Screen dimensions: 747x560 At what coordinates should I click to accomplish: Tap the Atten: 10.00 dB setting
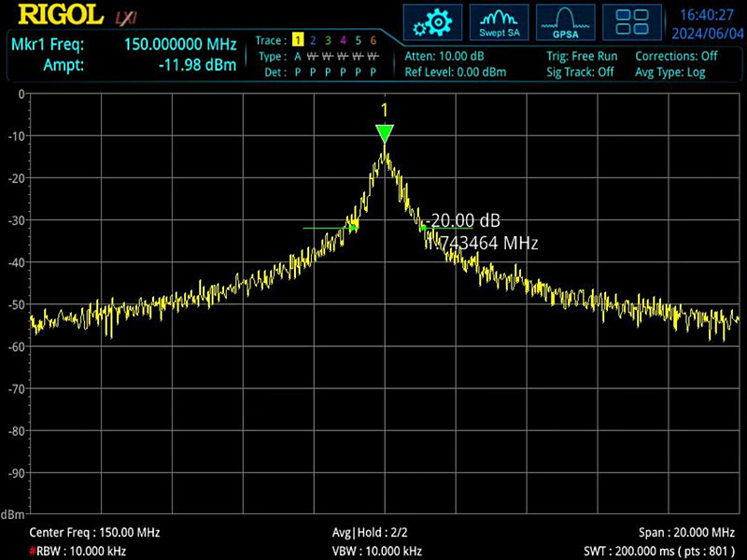click(x=444, y=56)
